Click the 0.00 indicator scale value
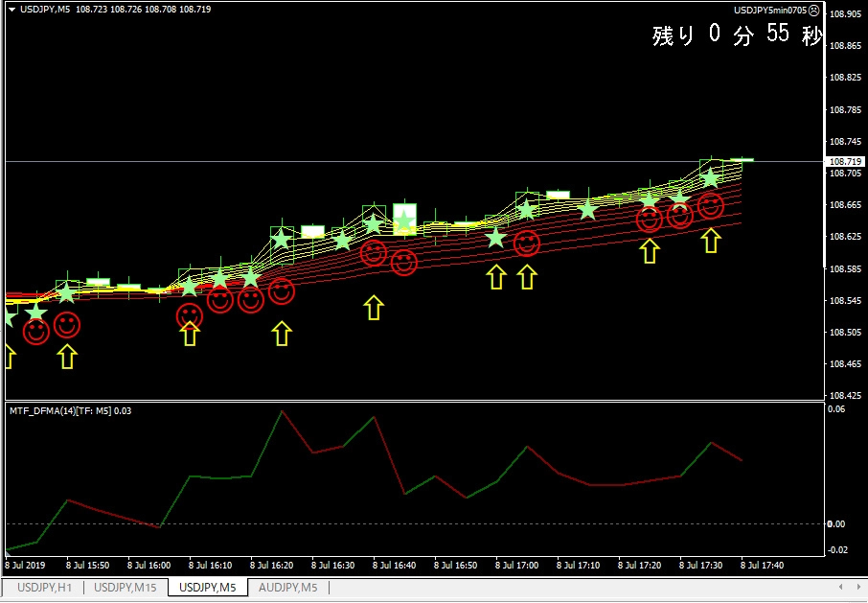 [x=836, y=523]
